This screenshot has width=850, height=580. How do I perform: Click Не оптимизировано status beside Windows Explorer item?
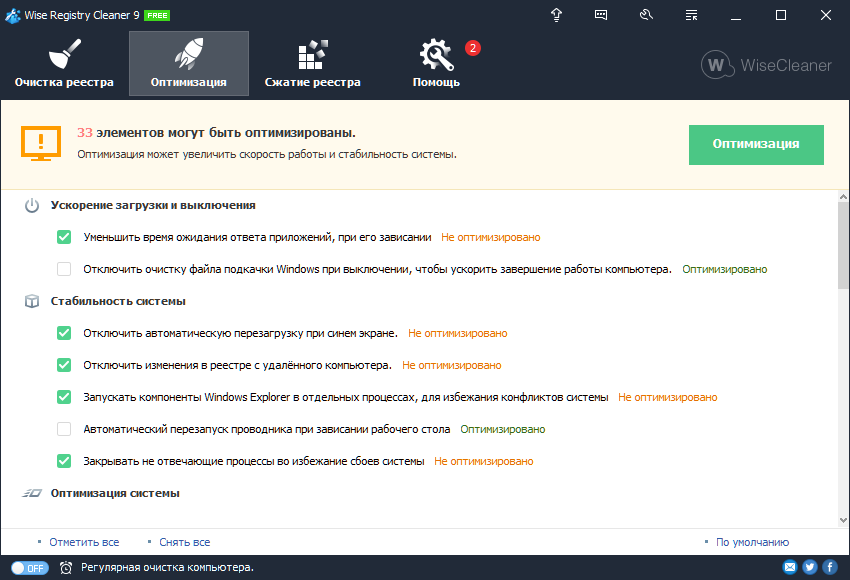point(668,397)
